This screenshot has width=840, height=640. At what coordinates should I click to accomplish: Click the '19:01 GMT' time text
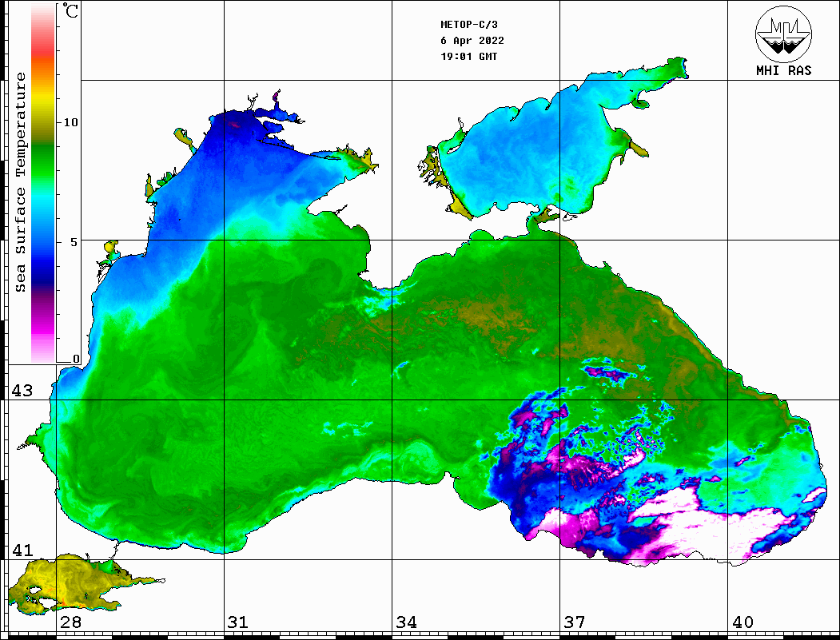click(468, 56)
